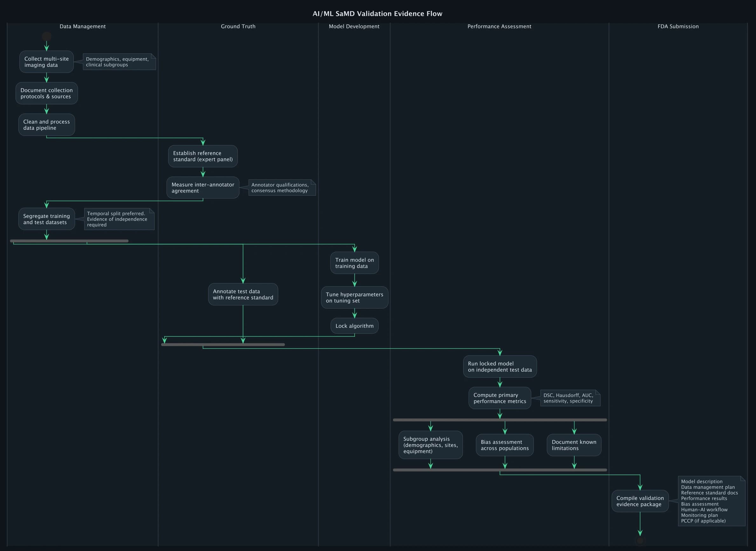Select the 'Lock algorithm' node
The height and width of the screenshot is (551, 756).
tap(354, 326)
